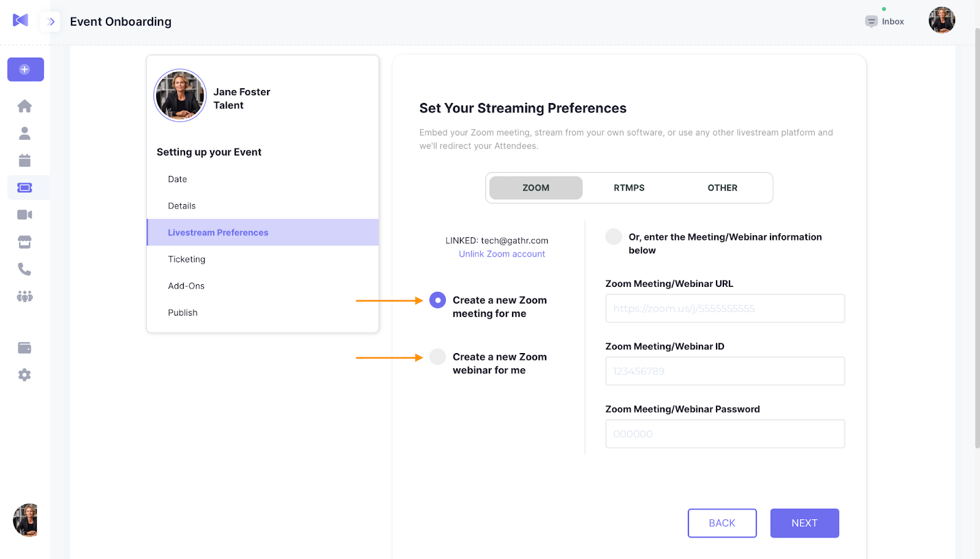The image size is (980, 559).
Task: Click the profile avatar in top right
Action: click(941, 20)
